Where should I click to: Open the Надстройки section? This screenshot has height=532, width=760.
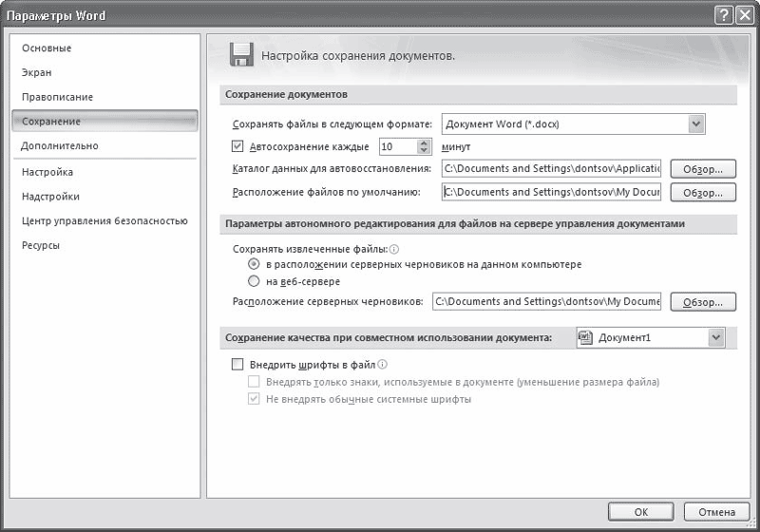click(50, 197)
